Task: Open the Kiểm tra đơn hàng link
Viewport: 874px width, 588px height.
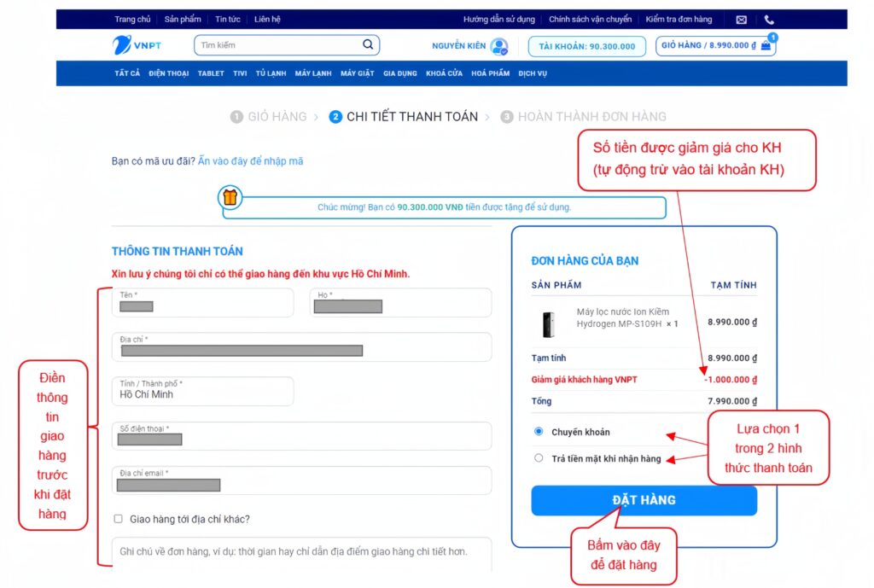Action: pyautogui.click(x=679, y=20)
